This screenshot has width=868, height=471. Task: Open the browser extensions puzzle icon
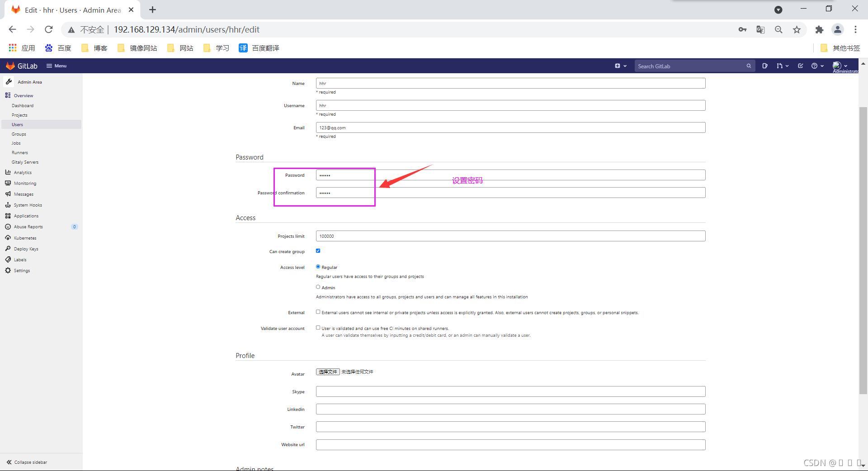(x=819, y=29)
